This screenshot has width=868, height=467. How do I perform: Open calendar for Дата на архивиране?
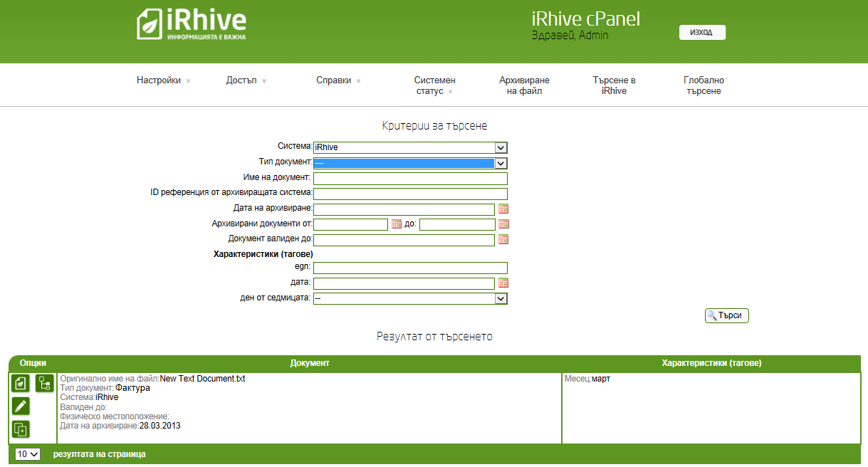click(503, 209)
